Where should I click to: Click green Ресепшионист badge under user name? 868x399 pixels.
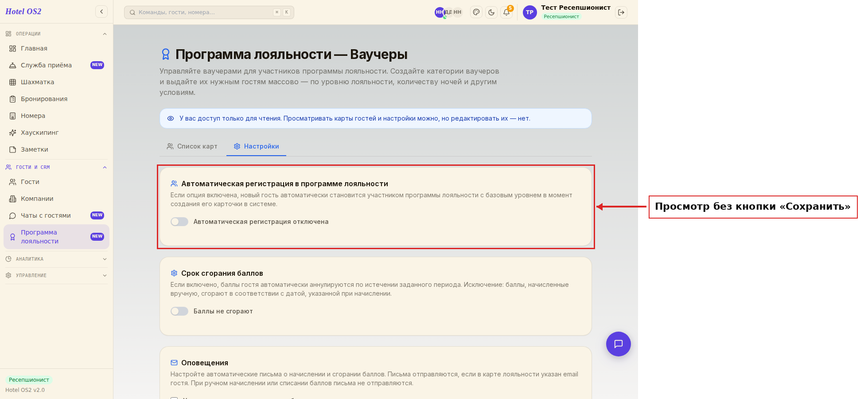561,16
